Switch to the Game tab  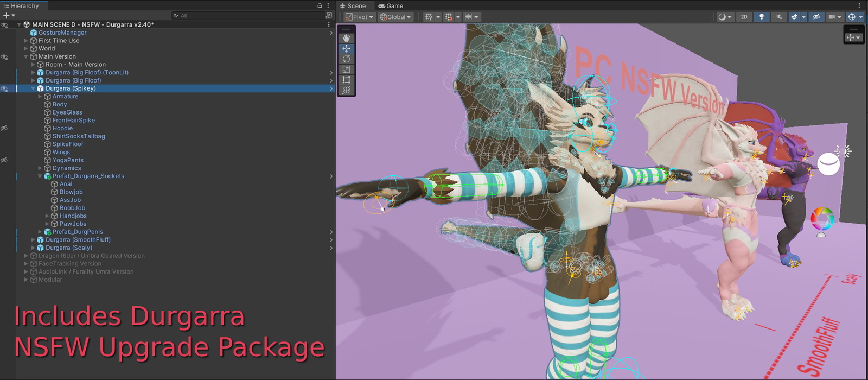click(391, 6)
